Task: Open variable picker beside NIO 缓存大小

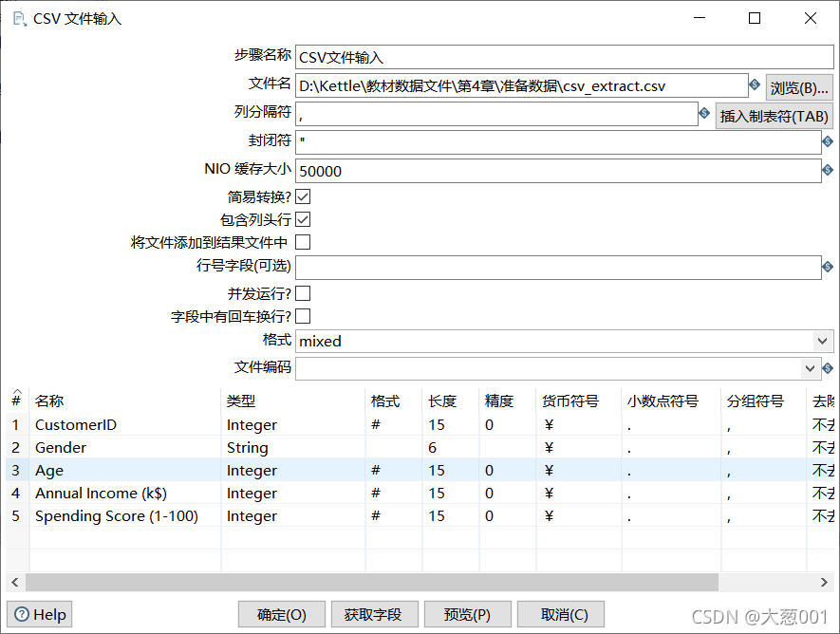Action: tap(828, 169)
